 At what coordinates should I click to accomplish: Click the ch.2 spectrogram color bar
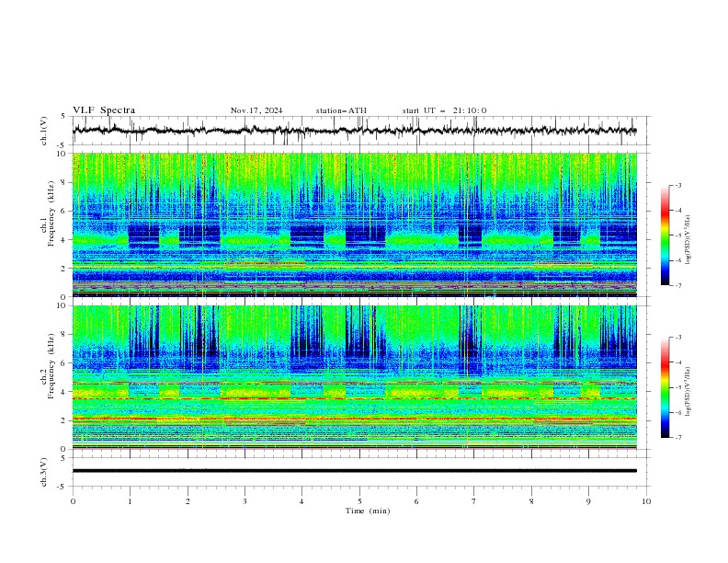tap(665, 387)
